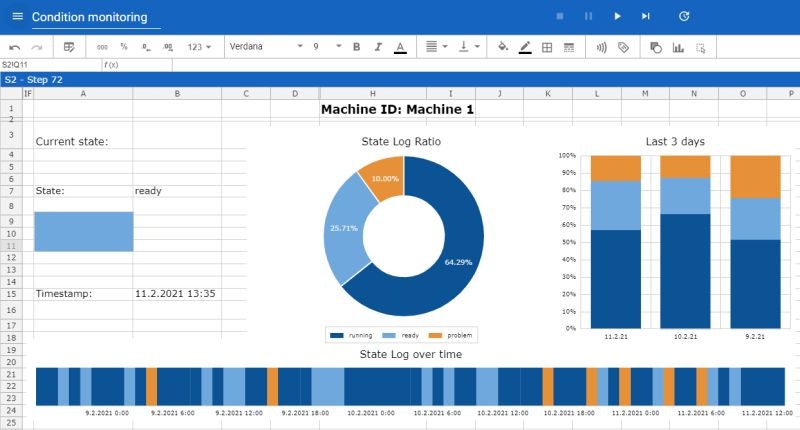The image size is (800, 430).
Task: Apply percent number format
Action: (123, 46)
